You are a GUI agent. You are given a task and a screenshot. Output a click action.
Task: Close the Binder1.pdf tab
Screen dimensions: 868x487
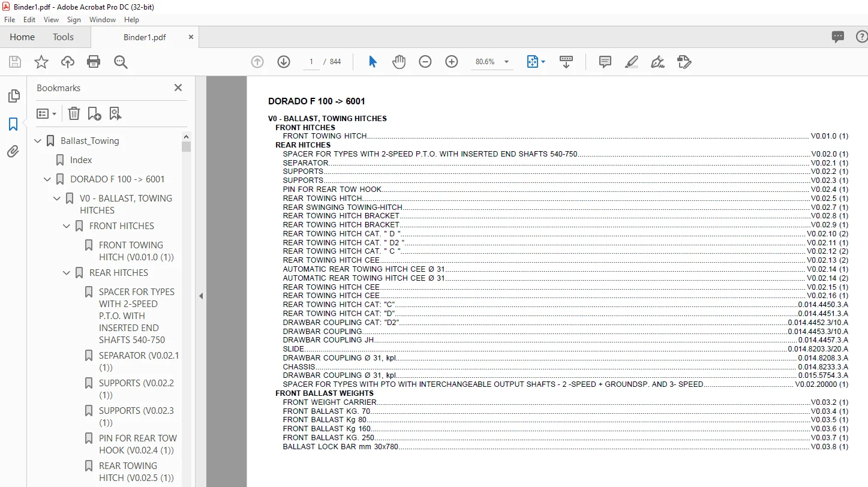[x=191, y=37]
